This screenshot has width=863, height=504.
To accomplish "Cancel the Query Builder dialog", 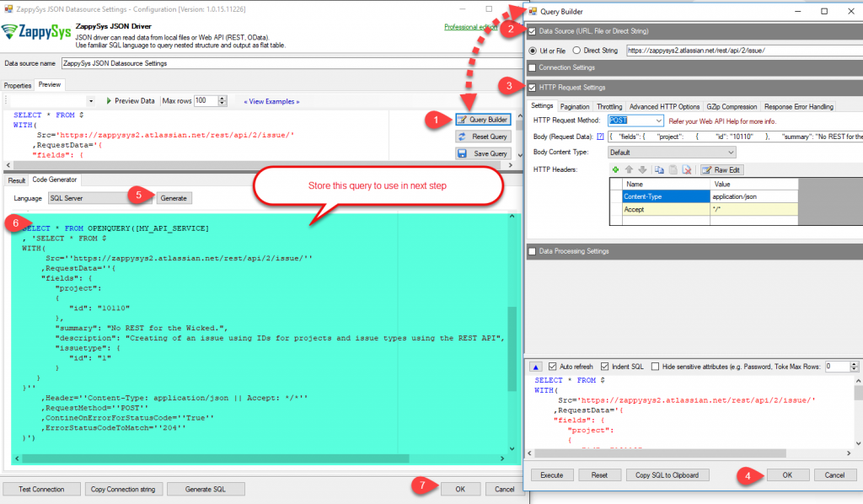I will [834, 475].
